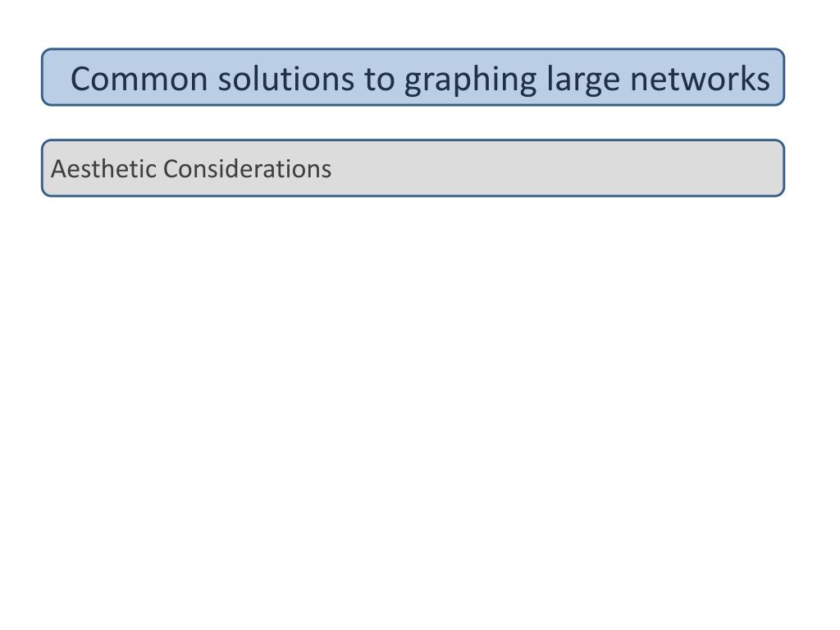This screenshot has height=630, width=840.
Task: Click the word 'solutions' in title
Action: [x=286, y=79]
